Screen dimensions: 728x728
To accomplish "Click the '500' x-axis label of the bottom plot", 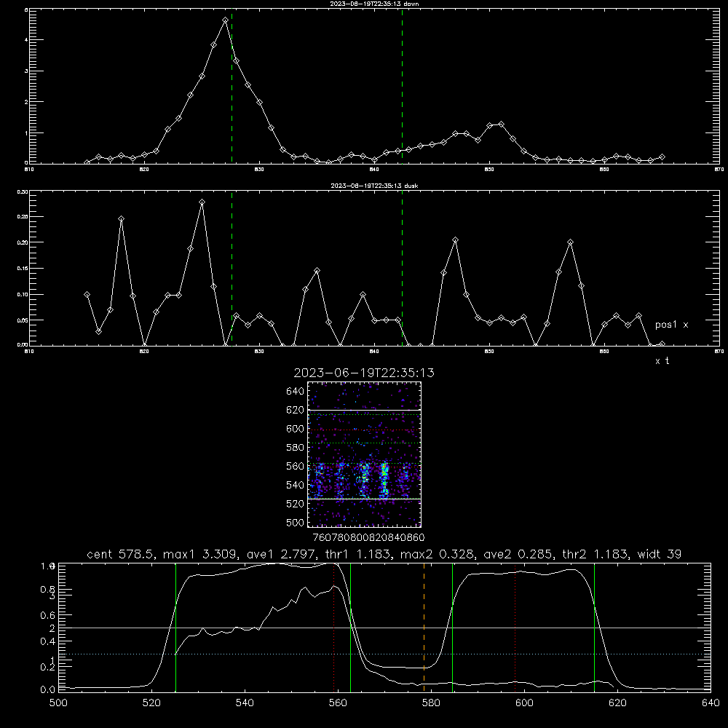I will click(x=58, y=703).
